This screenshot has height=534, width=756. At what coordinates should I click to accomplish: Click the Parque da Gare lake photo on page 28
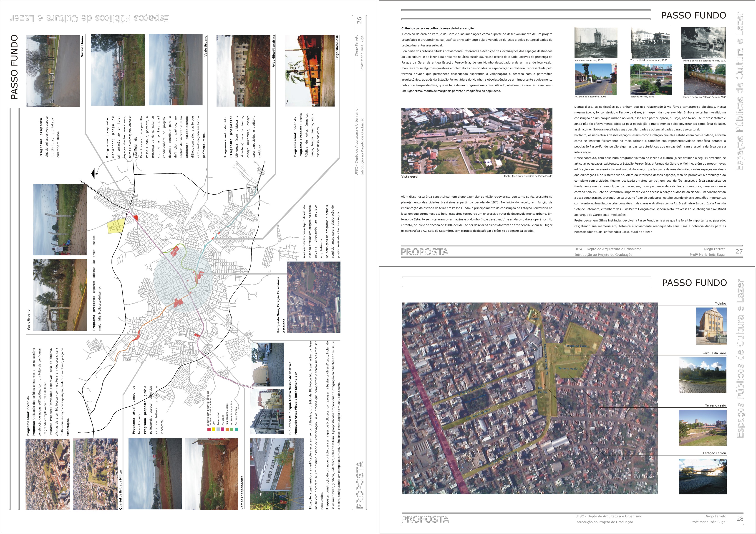coord(702,375)
